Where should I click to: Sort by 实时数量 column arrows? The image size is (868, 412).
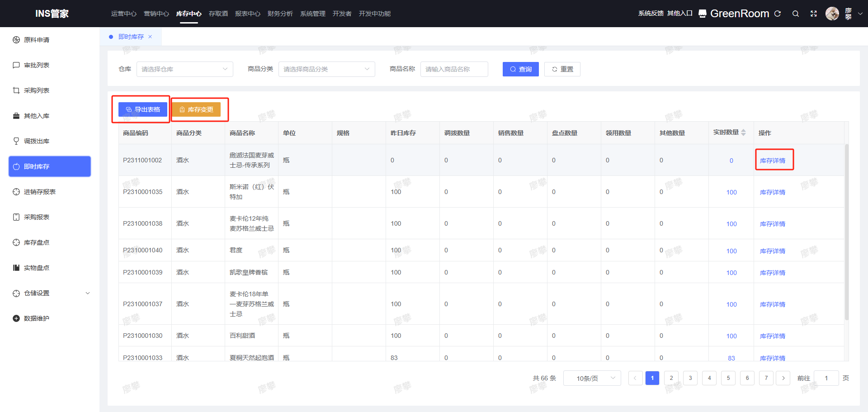coord(743,133)
